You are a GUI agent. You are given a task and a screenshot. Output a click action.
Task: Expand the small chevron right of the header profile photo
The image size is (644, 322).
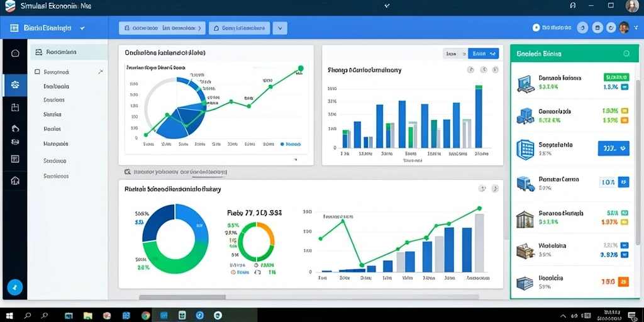coord(635,27)
